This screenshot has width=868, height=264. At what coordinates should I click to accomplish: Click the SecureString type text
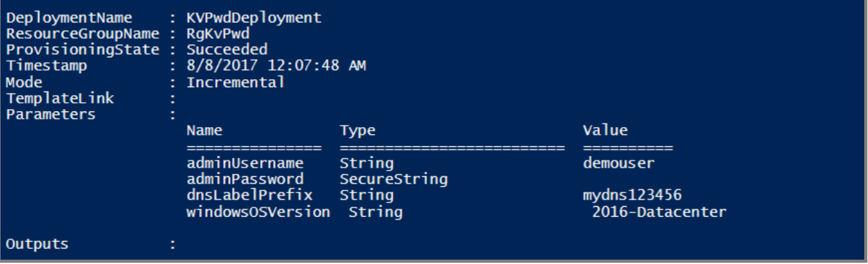[393, 179]
